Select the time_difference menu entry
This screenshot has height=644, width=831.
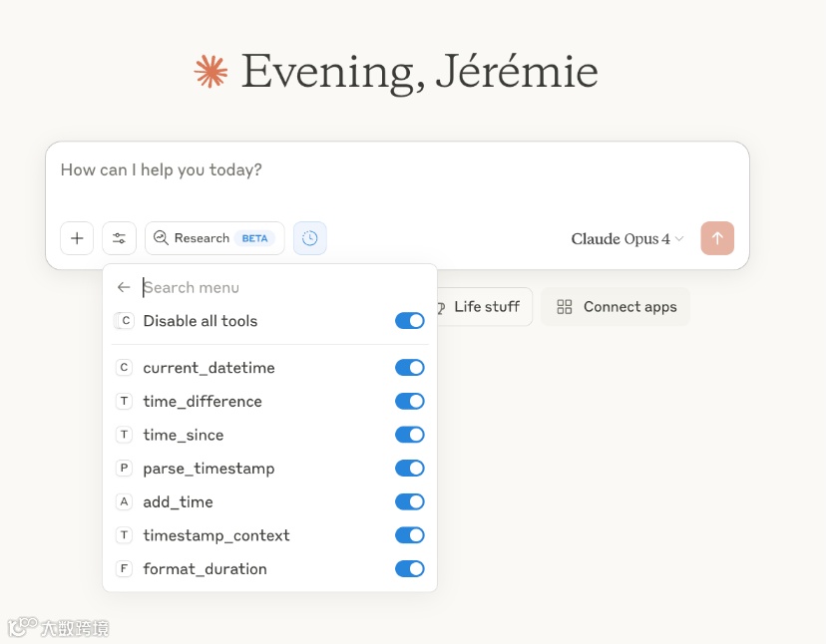coord(269,401)
